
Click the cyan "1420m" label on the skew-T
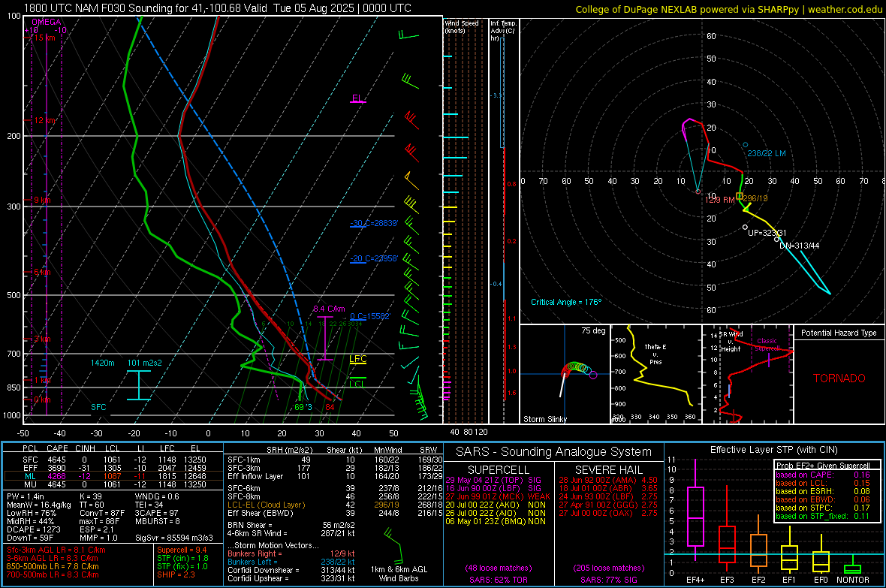coord(102,363)
